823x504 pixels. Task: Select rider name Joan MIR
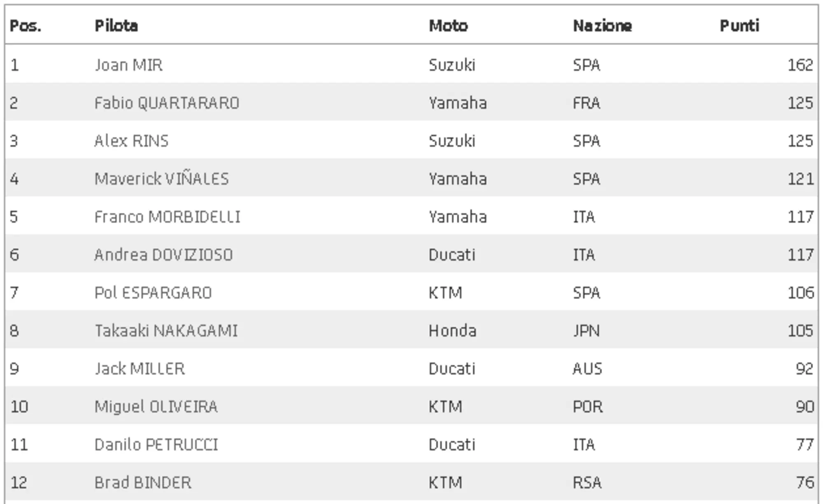pos(128,65)
